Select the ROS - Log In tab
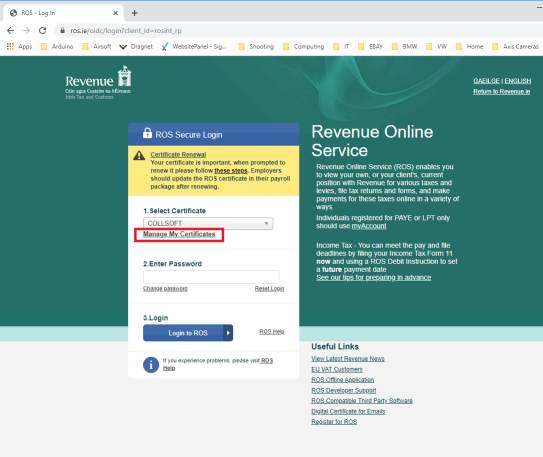This screenshot has width=543, height=457. click(64, 13)
